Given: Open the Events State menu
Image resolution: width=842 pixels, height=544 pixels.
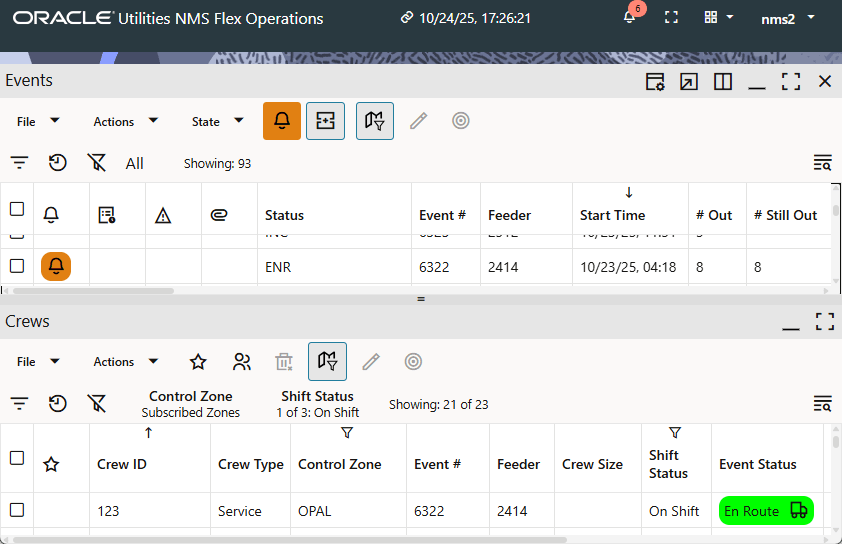Looking at the screenshot, I should [217, 121].
